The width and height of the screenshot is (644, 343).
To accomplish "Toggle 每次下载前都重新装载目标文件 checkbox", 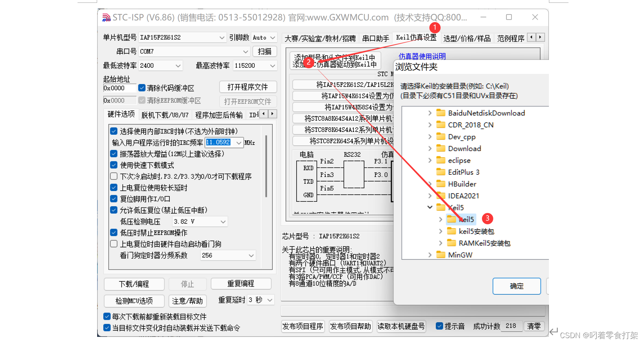I will [107, 316].
